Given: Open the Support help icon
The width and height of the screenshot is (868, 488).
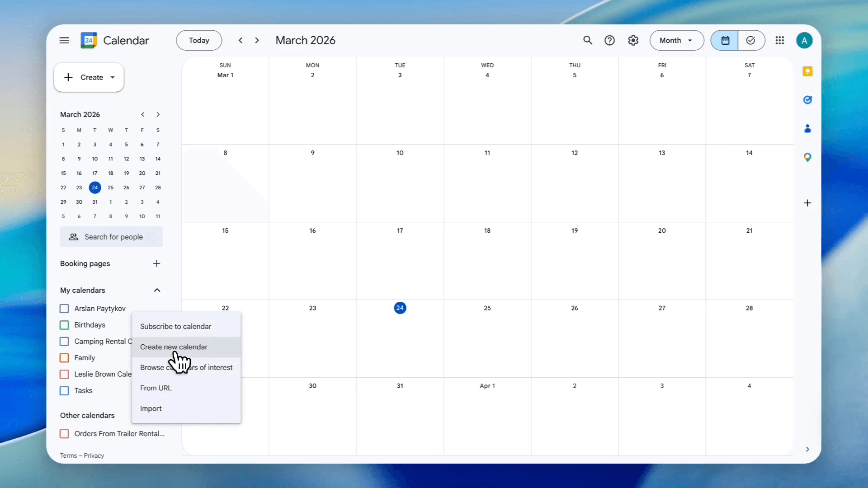Looking at the screenshot, I should pyautogui.click(x=609, y=41).
